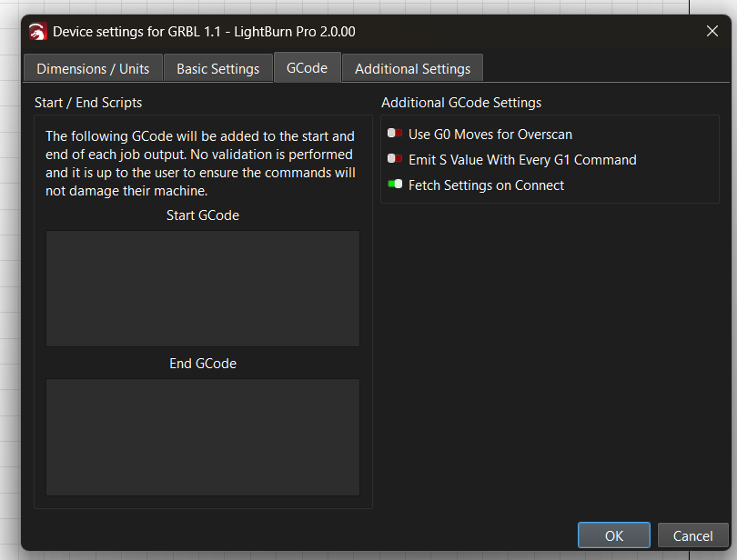Confirm settings with the OK button
The height and width of the screenshot is (560, 737).
(x=614, y=535)
